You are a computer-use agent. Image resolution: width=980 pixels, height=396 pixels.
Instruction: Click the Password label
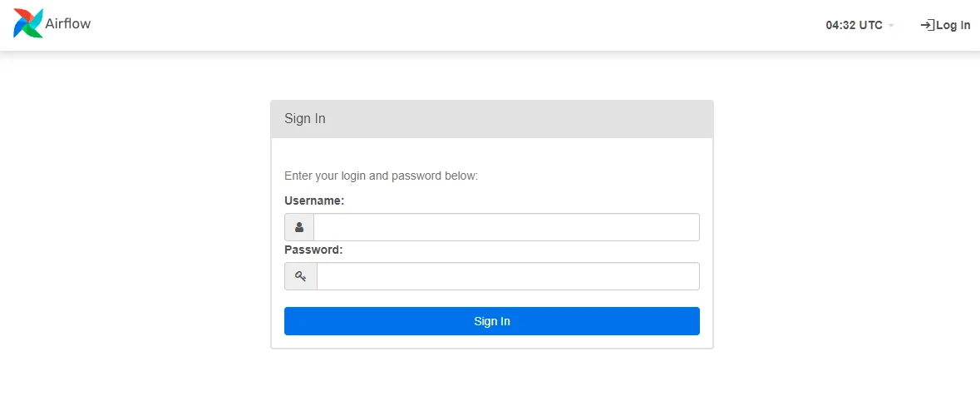point(313,250)
